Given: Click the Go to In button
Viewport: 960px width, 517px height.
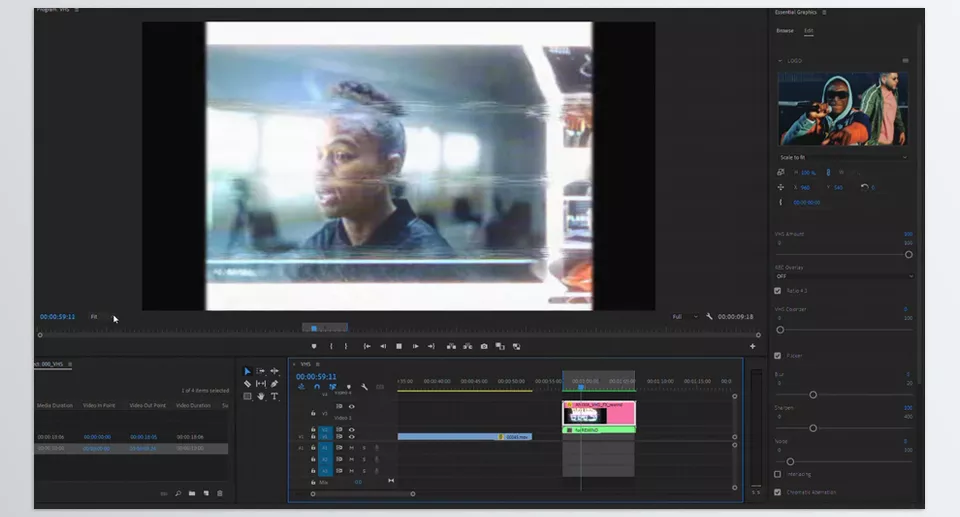Looking at the screenshot, I should 367,347.
